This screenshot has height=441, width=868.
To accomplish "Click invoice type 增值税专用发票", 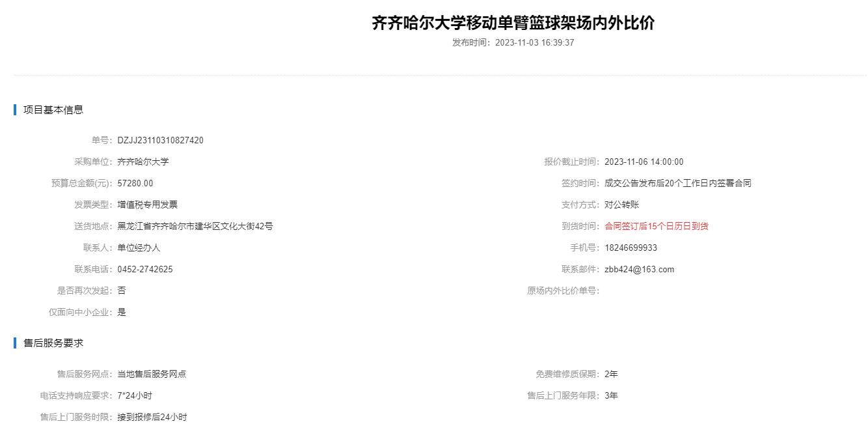I will pos(147,205).
